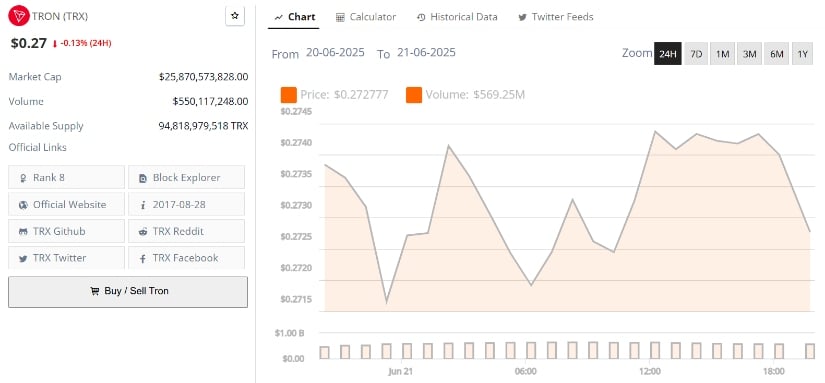The width and height of the screenshot is (825, 383).
Task: Click the Market Cap value $25,870,573,828.00
Action: pos(204,77)
